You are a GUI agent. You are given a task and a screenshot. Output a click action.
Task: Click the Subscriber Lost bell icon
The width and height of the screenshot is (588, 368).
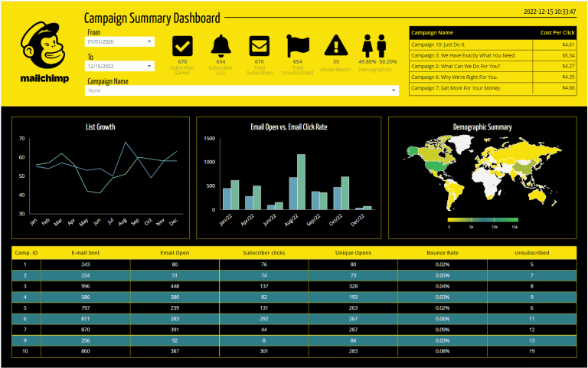[x=220, y=45]
